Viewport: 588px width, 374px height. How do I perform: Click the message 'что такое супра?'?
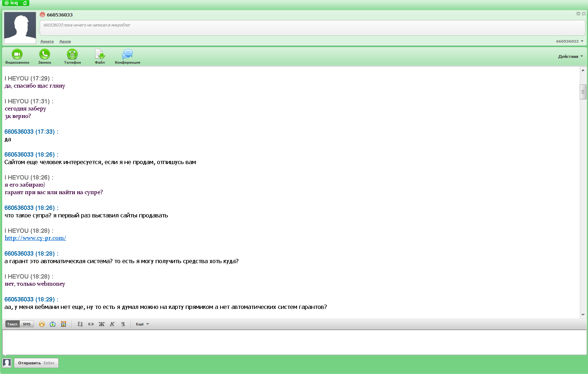86,216
